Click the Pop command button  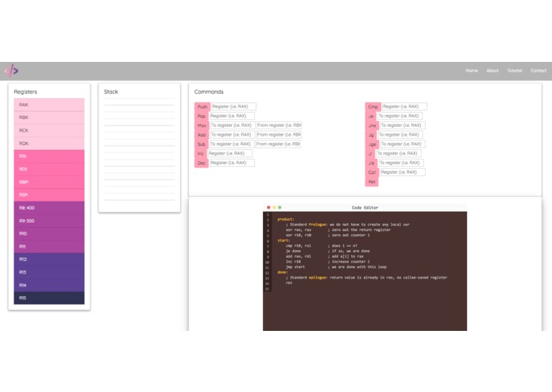pos(202,116)
